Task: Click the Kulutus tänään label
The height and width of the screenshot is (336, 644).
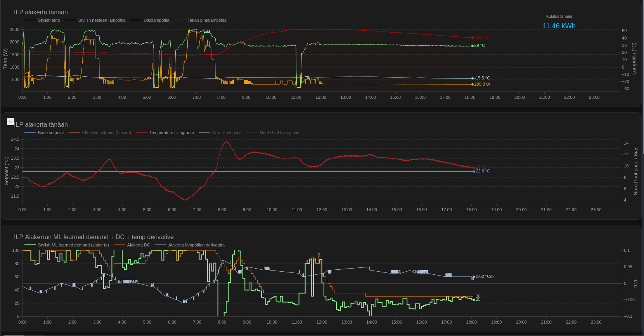Action: point(559,16)
